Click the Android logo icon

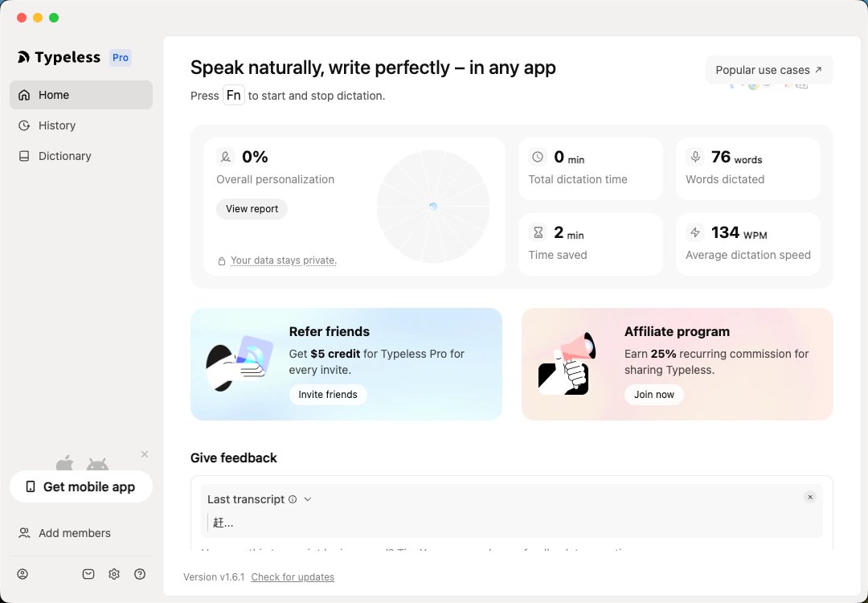(x=97, y=464)
